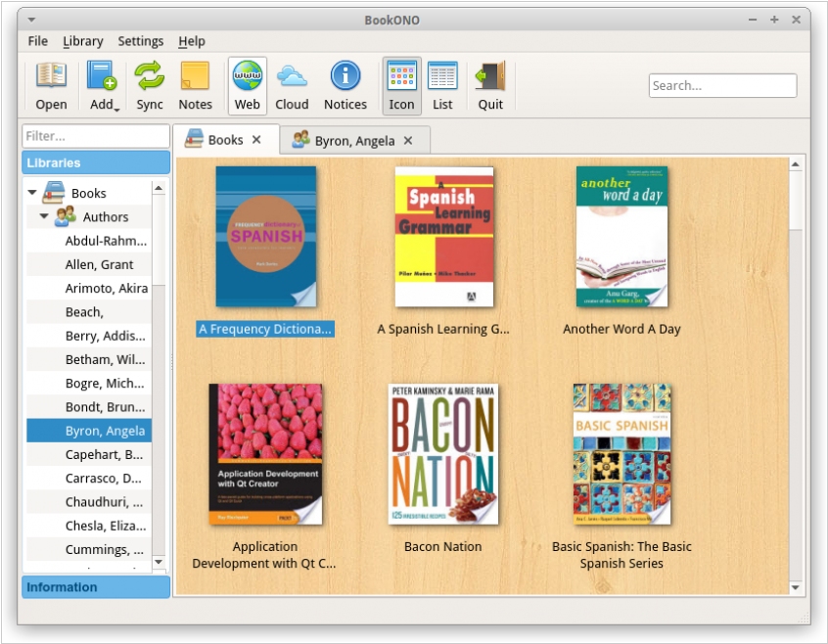
Task: Switch to List view mode
Action: (442, 85)
